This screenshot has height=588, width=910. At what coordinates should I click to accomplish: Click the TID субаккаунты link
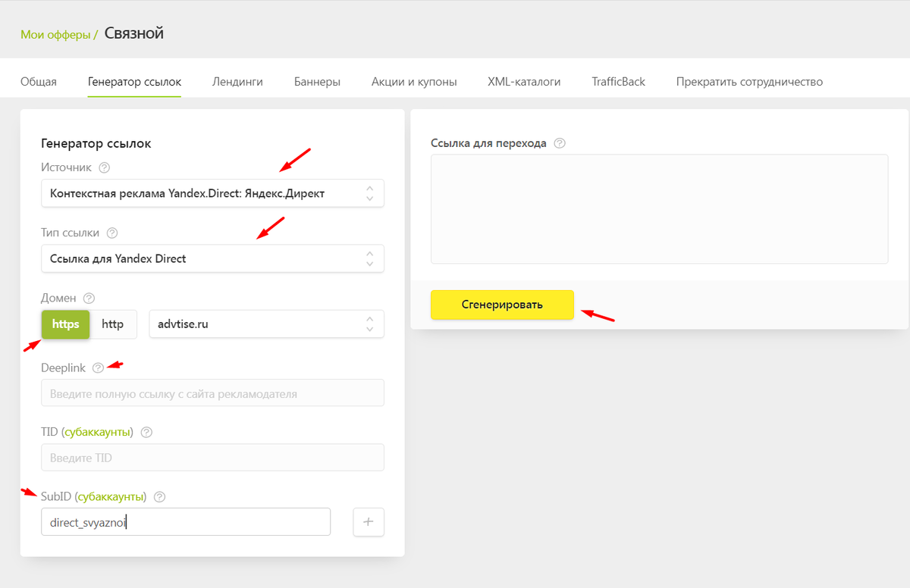point(97,432)
